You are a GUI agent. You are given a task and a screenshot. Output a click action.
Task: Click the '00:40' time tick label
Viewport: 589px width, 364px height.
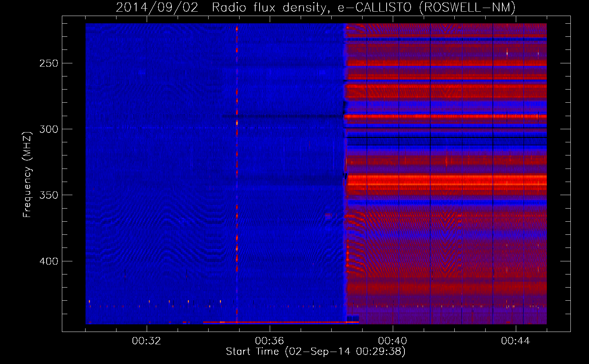pos(392,341)
